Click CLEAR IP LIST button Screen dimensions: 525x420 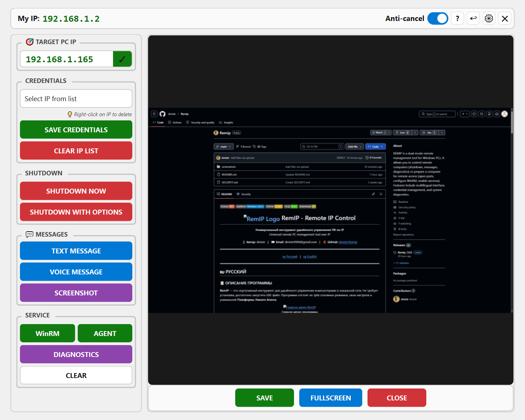[76, 151]
